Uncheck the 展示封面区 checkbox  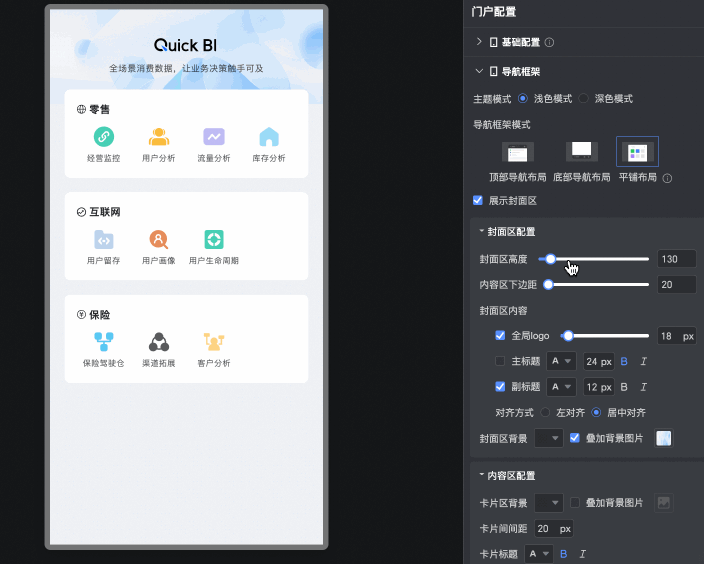pyautogui.click(x=478, y=200)
